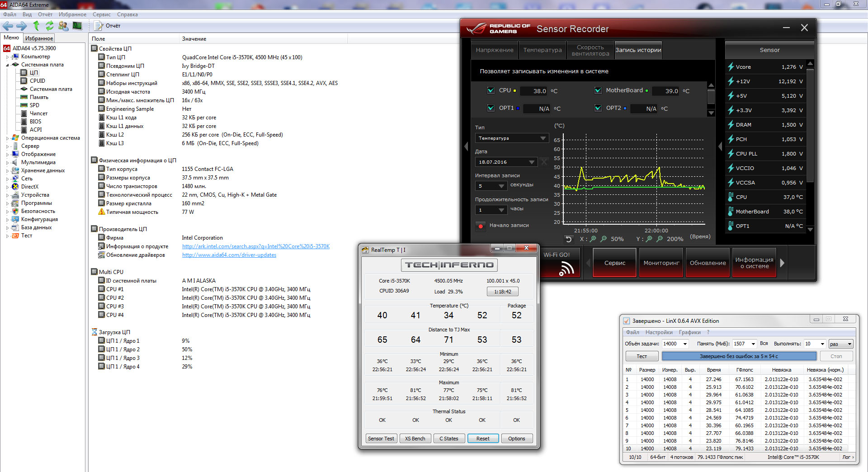The image size is (868, 472).
Task: Click the green monitor diagnostics icon in AIDA64
Action: click(x=77, y=26)
